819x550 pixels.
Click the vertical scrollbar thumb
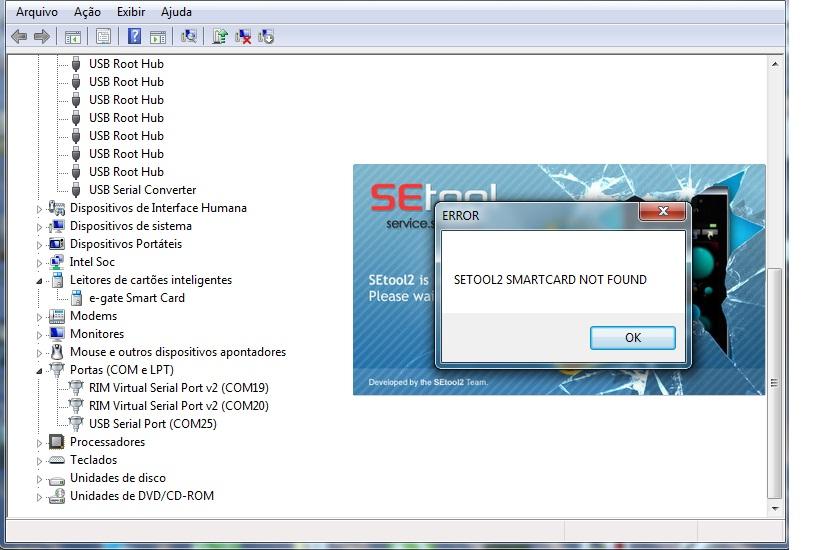[775, 383]
